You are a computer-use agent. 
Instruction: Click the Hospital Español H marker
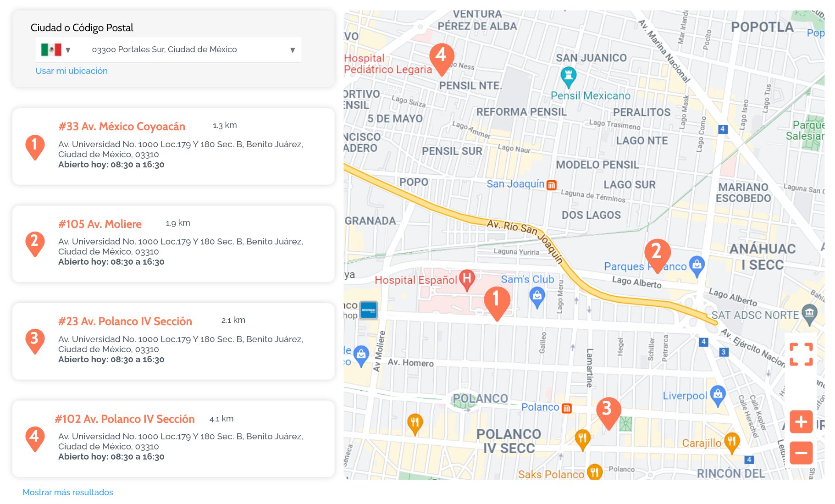pos(466,280)
